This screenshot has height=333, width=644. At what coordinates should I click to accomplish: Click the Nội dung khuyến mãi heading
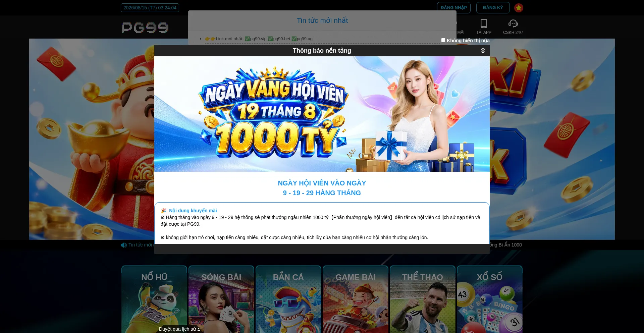193,211
